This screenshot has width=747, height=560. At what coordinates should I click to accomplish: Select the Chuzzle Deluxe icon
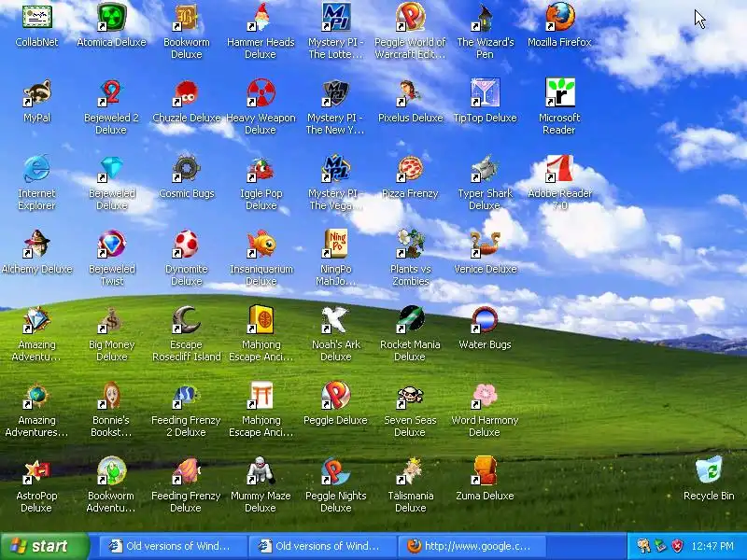coord(186,92)
